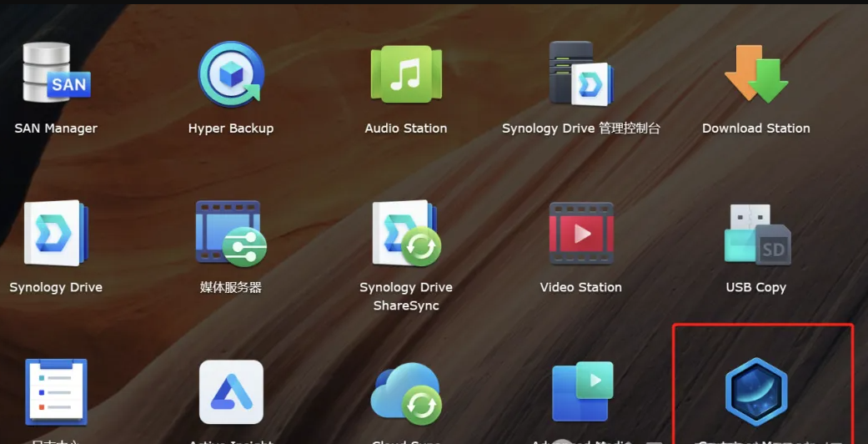This screenshot has height=444, width=868.
Task: Open the Synology Drive app
Action: click(56, 233)
